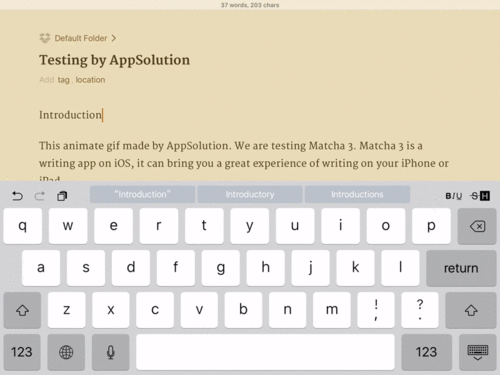Tap the f key
500x375 pixels.
pyautogui.click(x=176, y=268)
